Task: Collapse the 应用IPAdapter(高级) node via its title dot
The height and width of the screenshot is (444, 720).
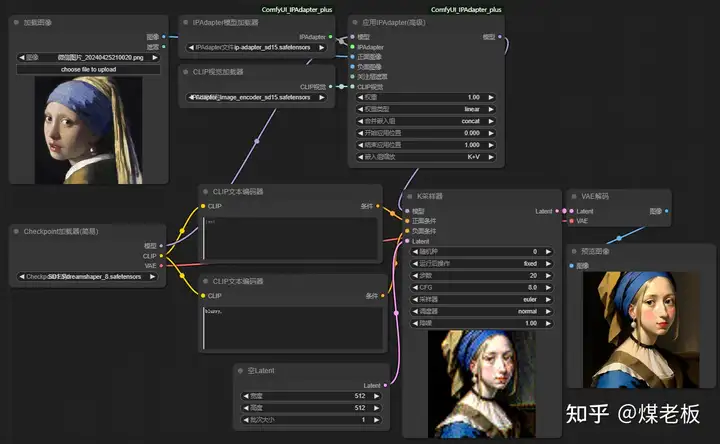Action: pos(355,22)
